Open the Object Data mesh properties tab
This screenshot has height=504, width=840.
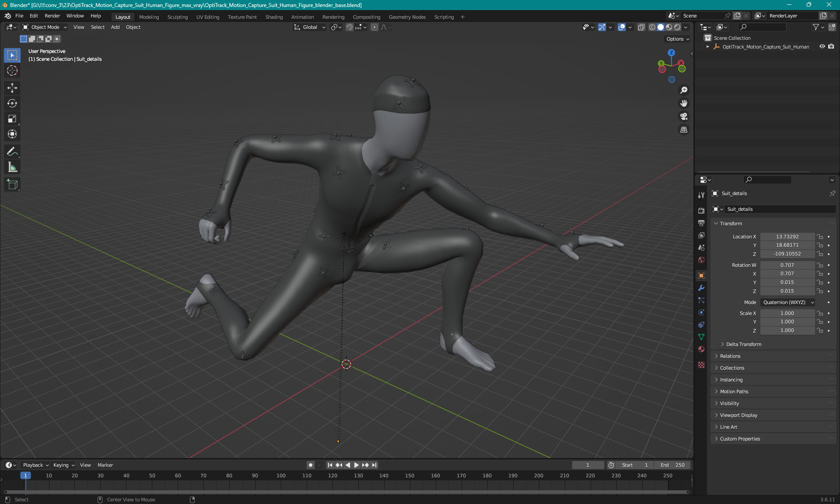click(701, 337)
